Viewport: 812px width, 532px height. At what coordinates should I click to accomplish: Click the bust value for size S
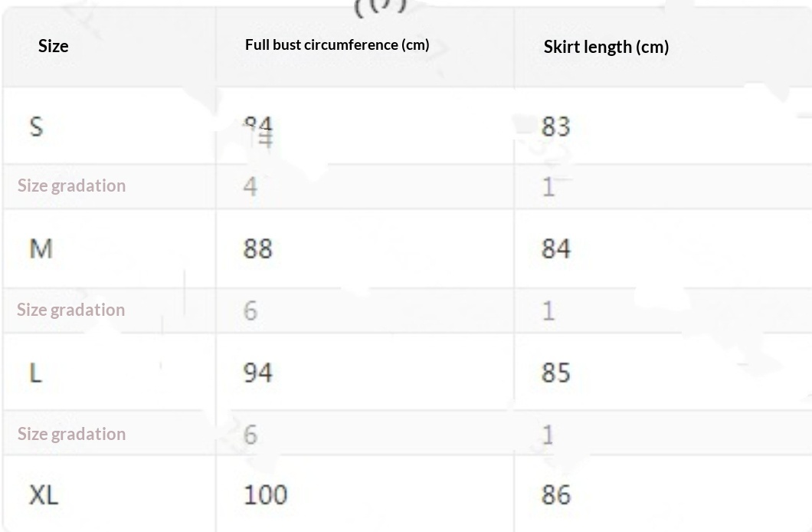tap(258, 127)
